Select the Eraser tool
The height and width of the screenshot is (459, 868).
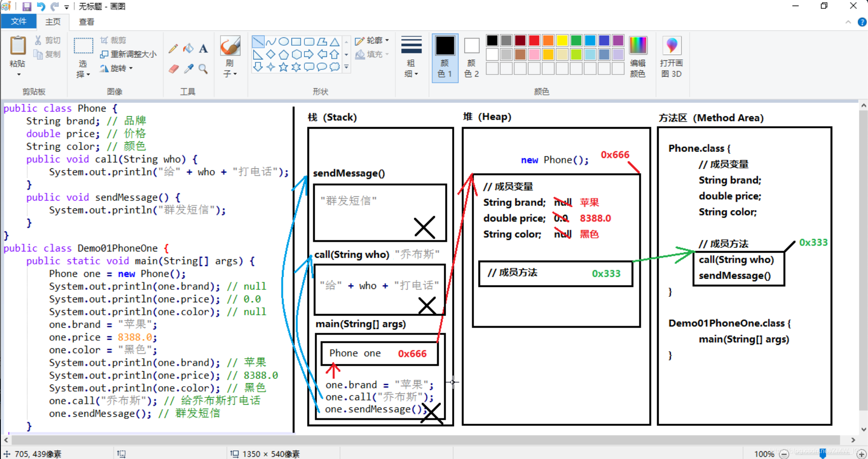point(173,68)
